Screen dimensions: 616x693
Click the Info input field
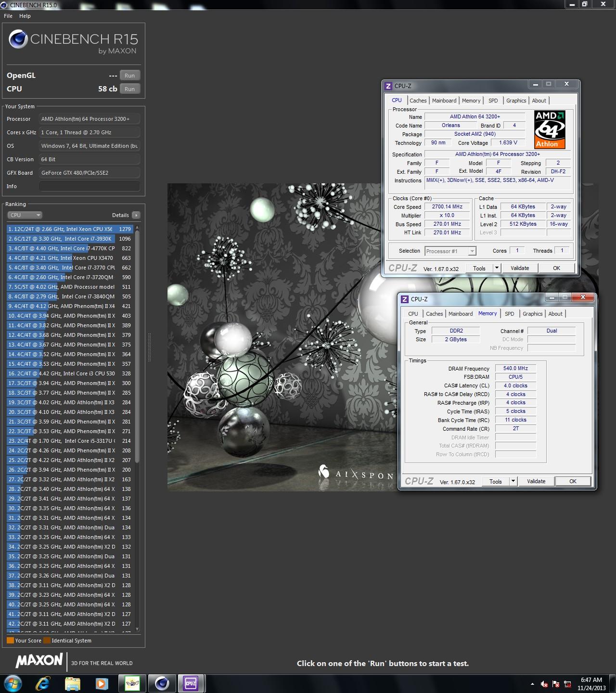point(90,186)
